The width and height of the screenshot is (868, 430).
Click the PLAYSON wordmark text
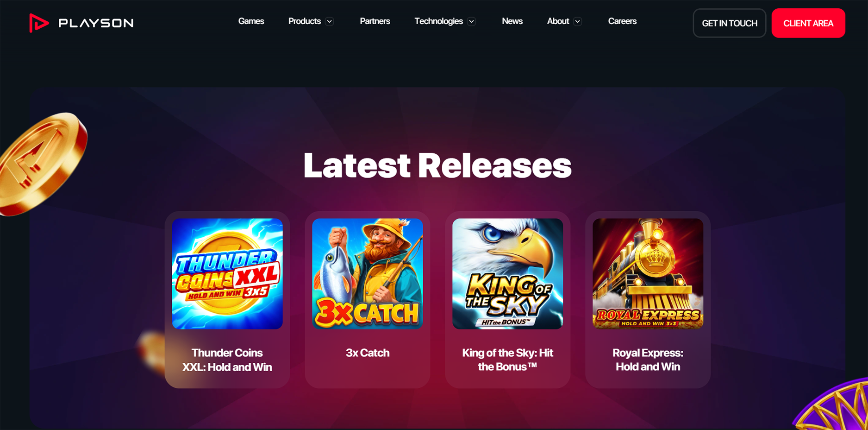click(96, 23)
